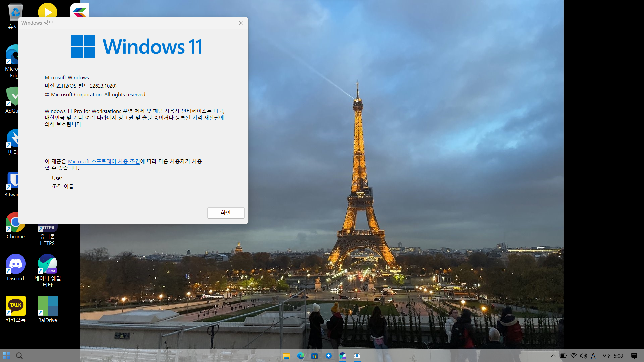
Task: Open the Microsoft Edge desktop shortcut
Action: pyautogui.click(x=12, y=62)
